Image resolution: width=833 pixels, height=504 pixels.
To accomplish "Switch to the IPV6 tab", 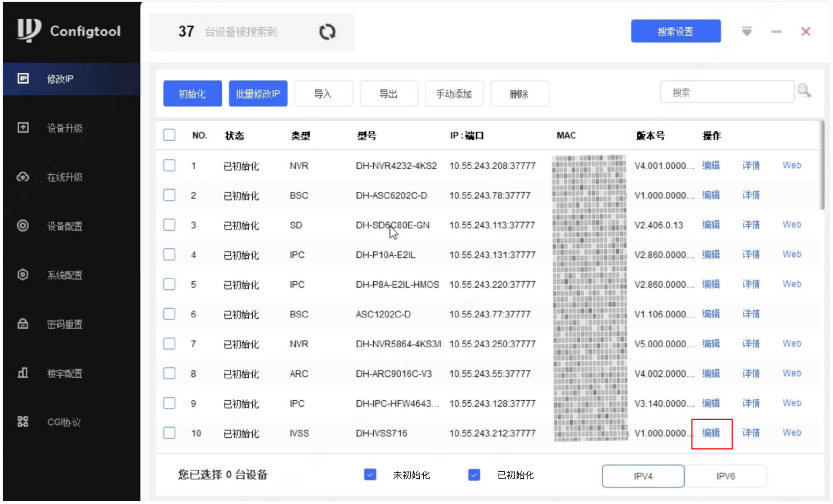I will (726, 476).
